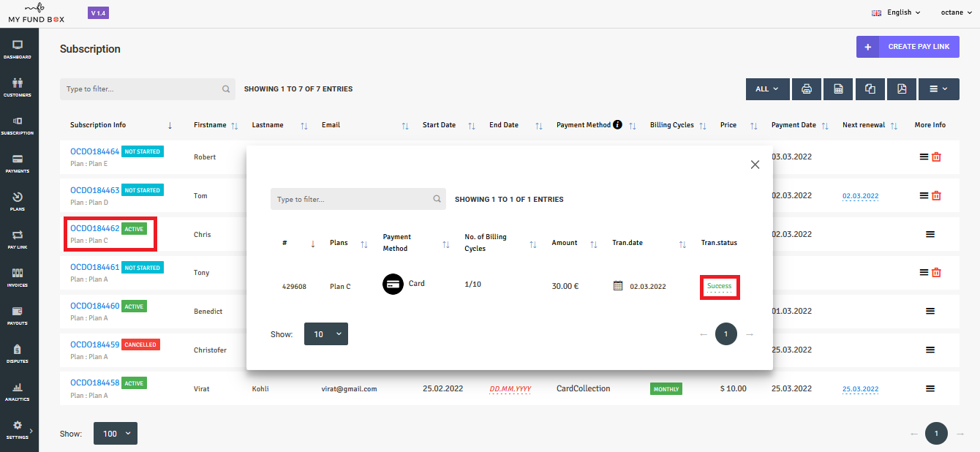Screen dimensions: 980x452
Task: Open the popup's Show 10 entries dropdown
Action: click(326, 334)
